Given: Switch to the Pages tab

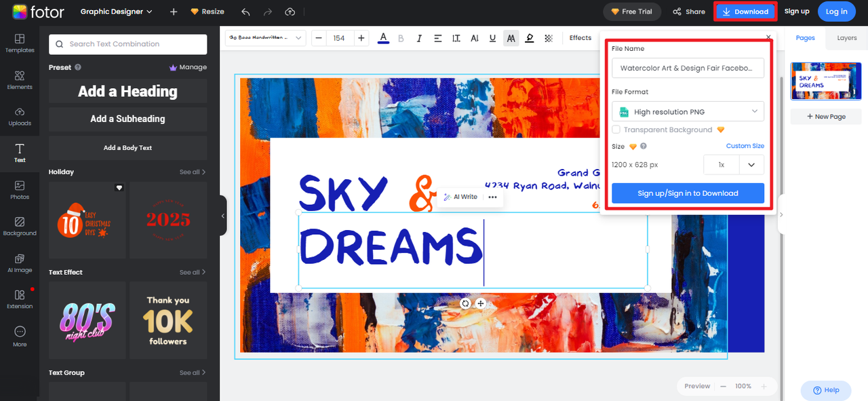Looking at the screenshot, I should 806,38.
